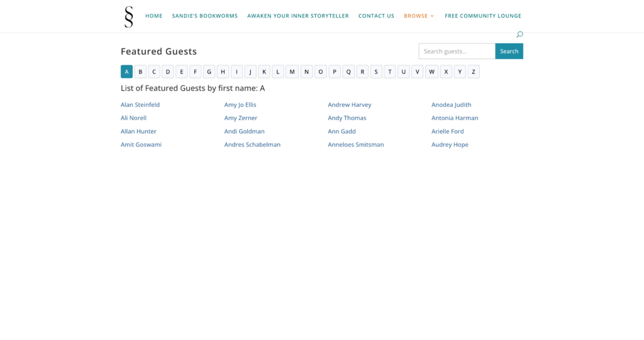The width and height of the screenshot is (644, 340).
Task: Open Alan Steinfeld guest page
Action: tap(140, 105)
